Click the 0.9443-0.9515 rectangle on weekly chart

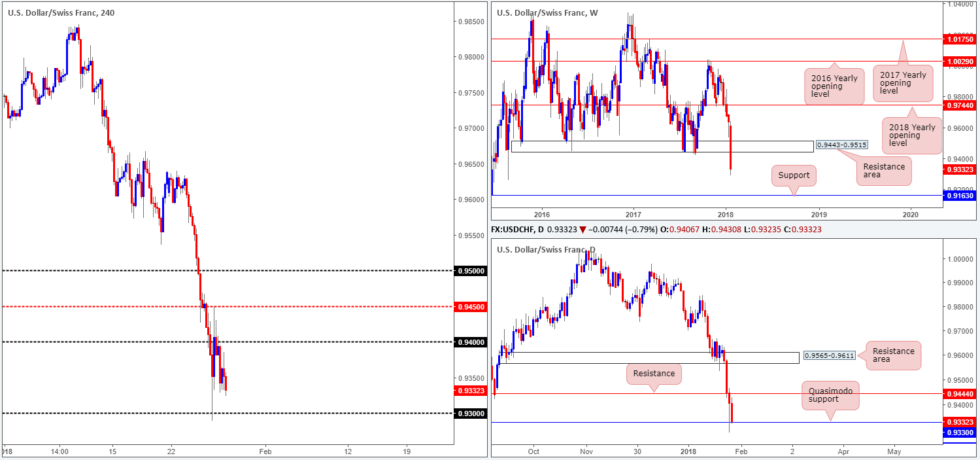coord(662,147)
